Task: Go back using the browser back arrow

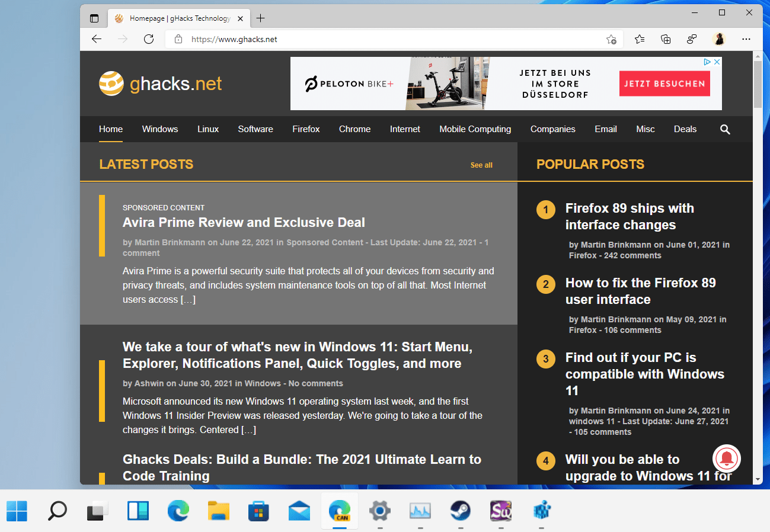Action: click(97, 39)
